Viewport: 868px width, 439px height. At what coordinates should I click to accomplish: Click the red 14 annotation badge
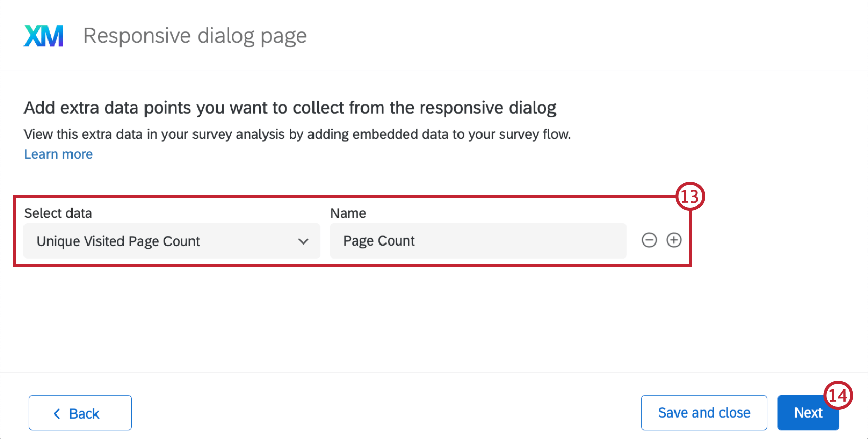coord(838,396)
